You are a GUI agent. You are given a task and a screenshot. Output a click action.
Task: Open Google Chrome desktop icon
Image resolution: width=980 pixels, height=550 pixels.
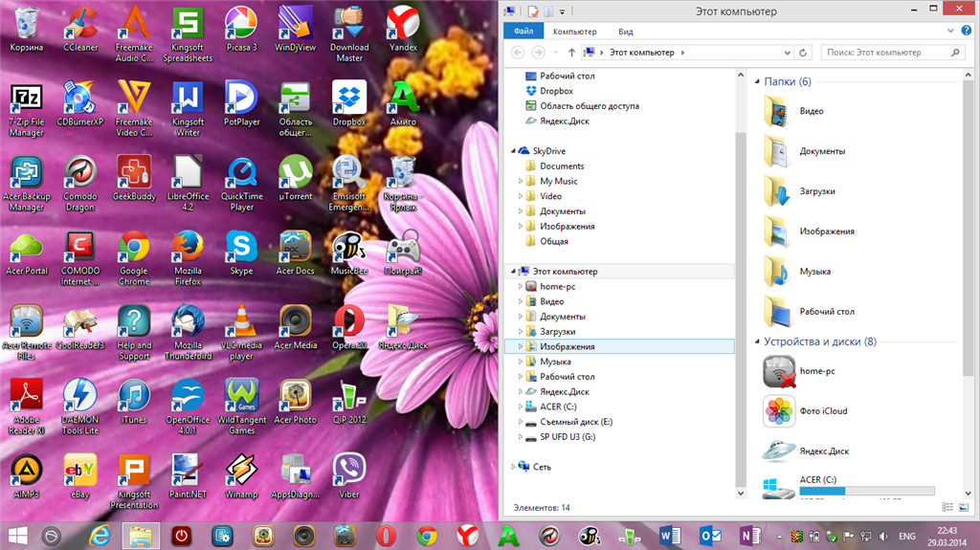coord(134,257)
